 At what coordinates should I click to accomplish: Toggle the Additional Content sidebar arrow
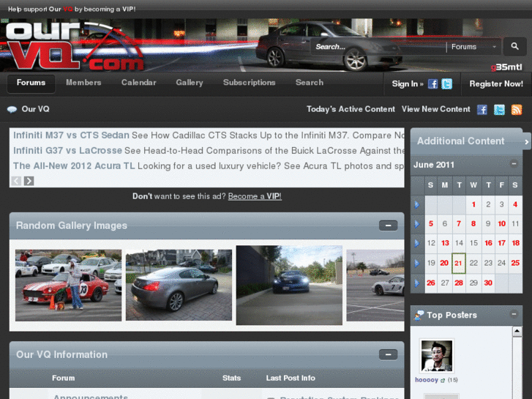point(527,142)
